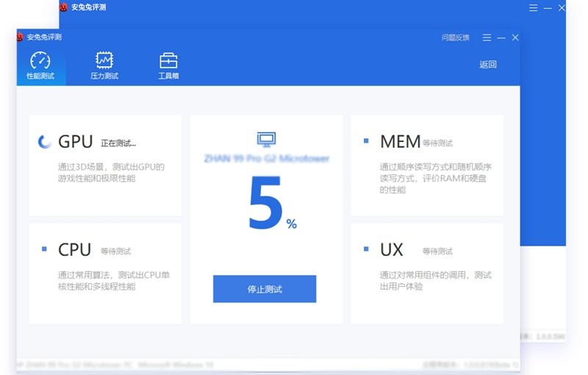Click the 正在测试... status next to GPU
Screen dimensions: 588x375
pos(118,143)
